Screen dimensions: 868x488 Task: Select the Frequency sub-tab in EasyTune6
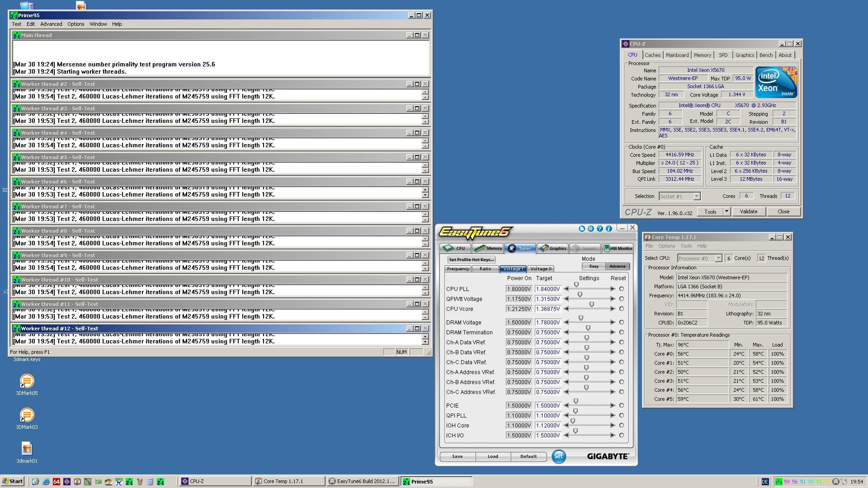tap(458, 269)
